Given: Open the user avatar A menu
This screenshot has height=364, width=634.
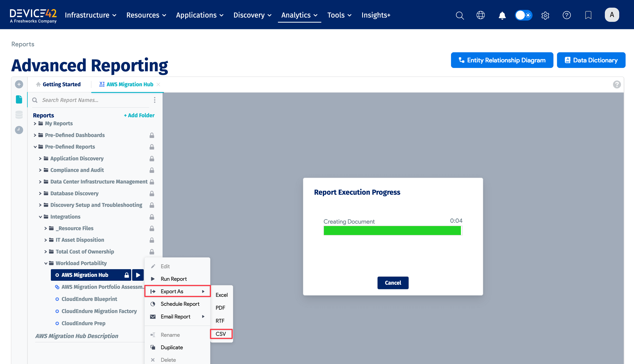Looking at the screenshot, I should click(612, 15).
